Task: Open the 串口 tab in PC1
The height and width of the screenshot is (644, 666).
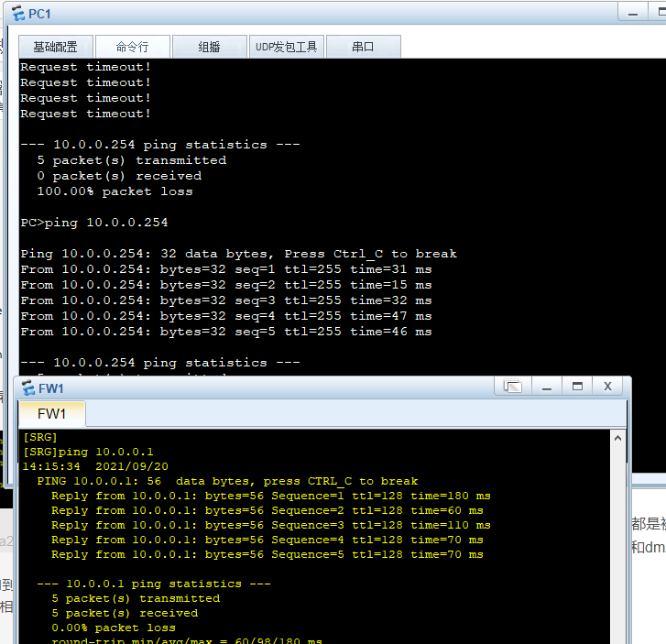Action: pos(363,47)
